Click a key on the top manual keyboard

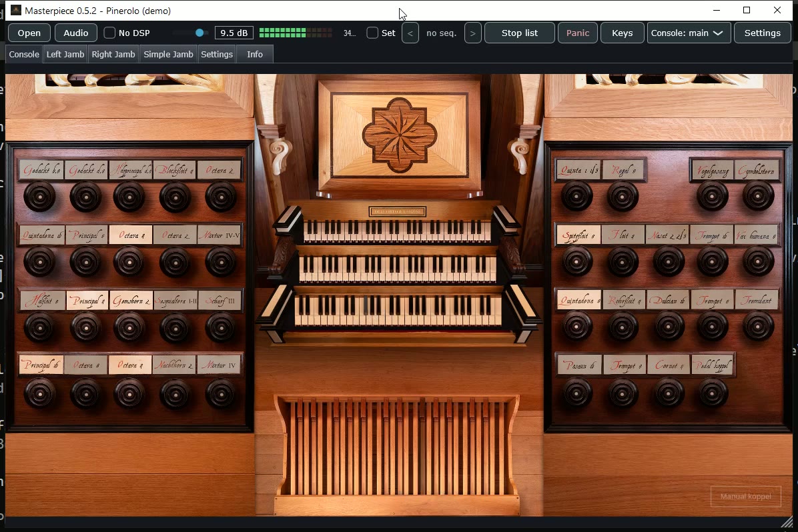397,231
